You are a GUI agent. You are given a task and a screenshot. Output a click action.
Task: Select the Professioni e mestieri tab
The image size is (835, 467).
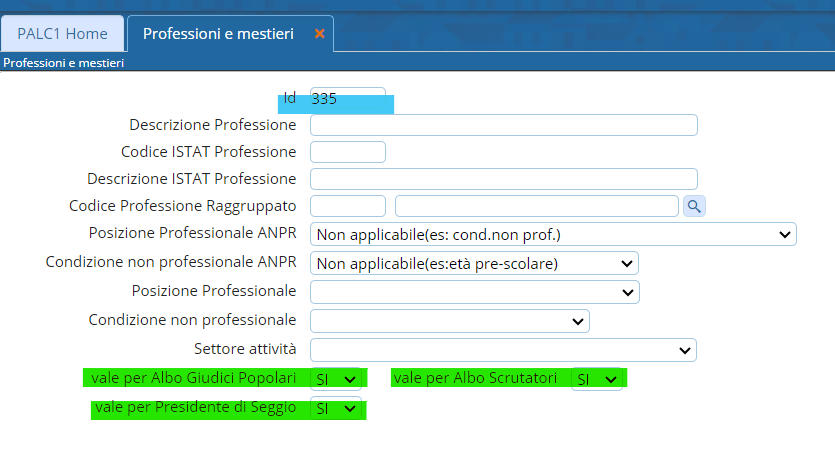click(x=218, y=34)
